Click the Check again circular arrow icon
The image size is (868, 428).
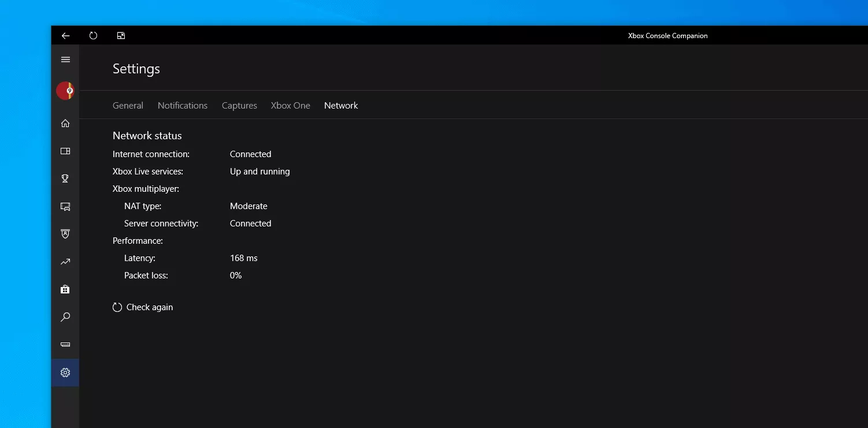coord(117,307)
